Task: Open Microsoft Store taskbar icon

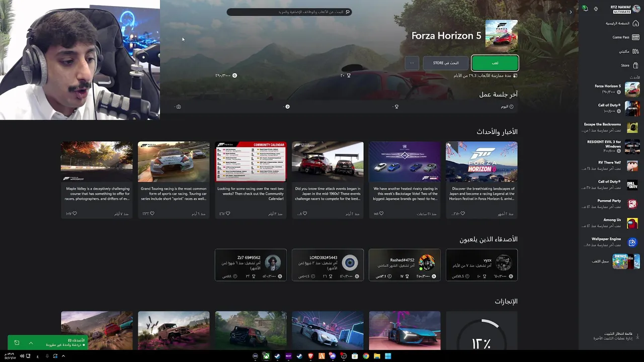Action: 355,356
